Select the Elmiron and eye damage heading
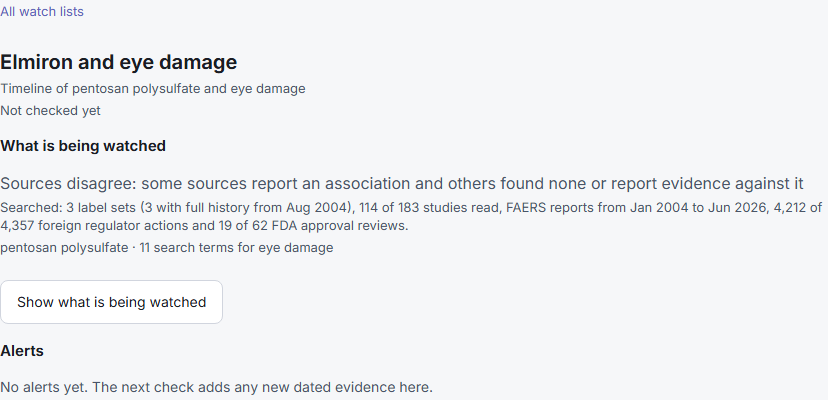This screenshot has height=400, width=828. pyautogui.click(x=119, y=62)
